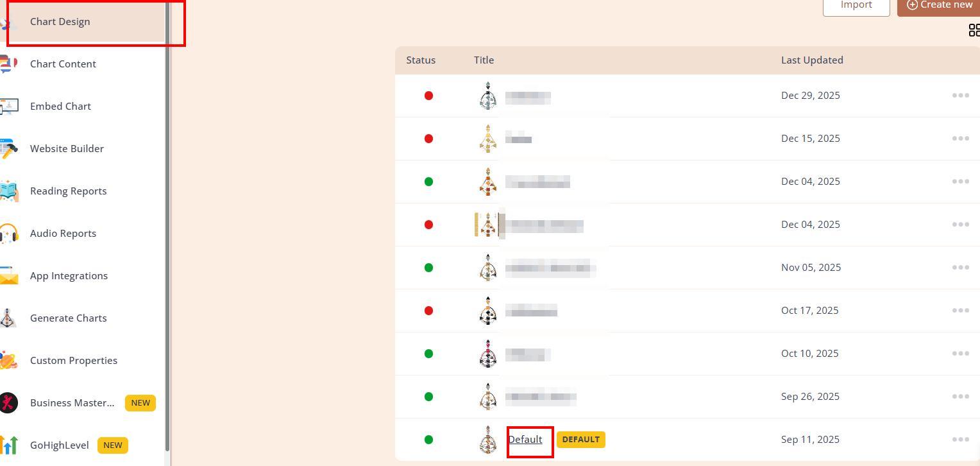Open three-dot menu for Default chart row

pyautogui.click(x=960, y=440)
